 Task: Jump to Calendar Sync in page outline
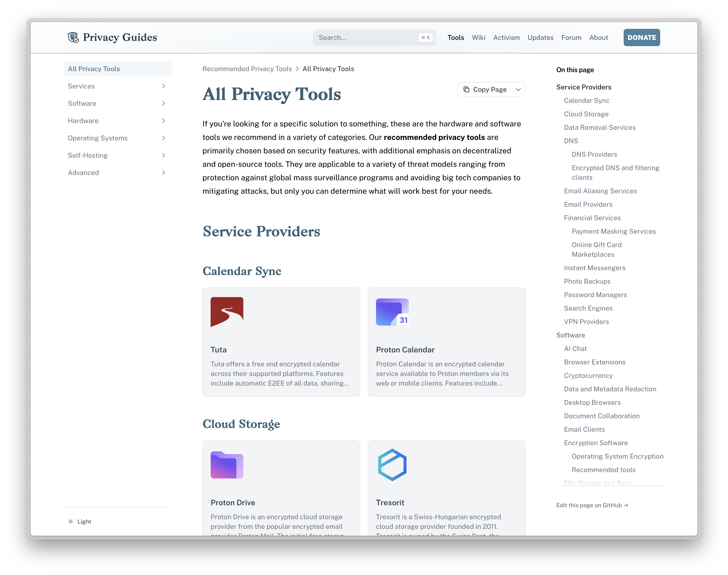pyautogui.click(x=587, y=101)
